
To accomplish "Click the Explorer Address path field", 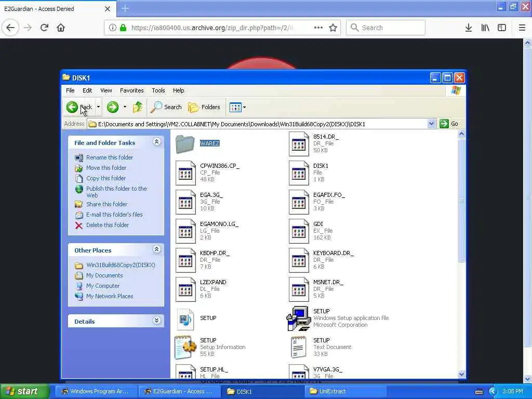I will tap(258, 124).
